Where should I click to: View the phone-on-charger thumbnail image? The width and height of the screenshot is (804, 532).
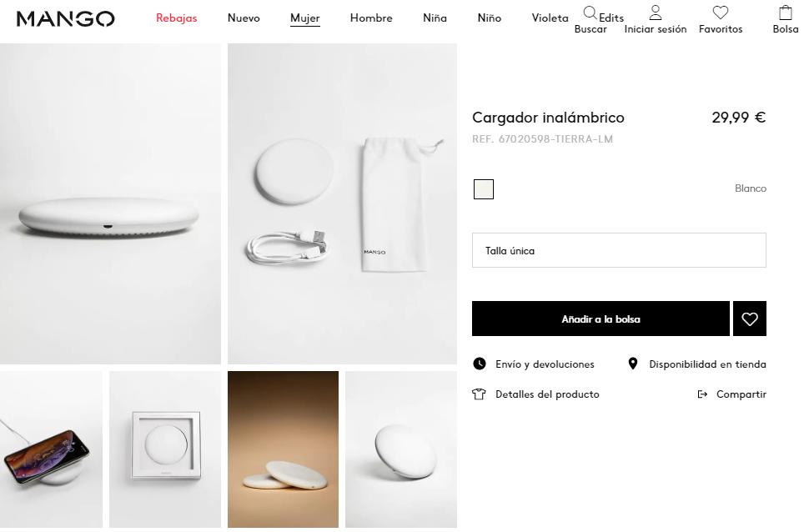pyautogui.click(x=51, y=449)
